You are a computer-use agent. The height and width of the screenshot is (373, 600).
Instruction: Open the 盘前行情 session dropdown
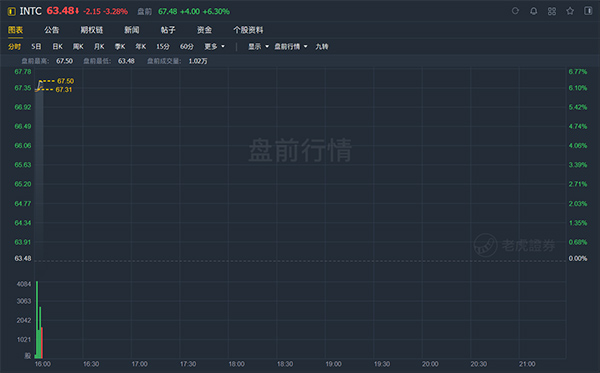[291, 46]
